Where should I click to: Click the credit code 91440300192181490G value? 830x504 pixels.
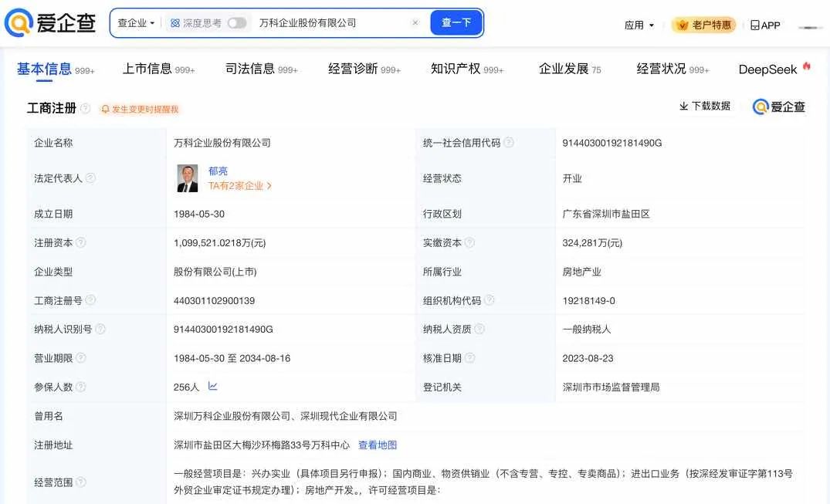pyautogui.click(x=612, y=143)
